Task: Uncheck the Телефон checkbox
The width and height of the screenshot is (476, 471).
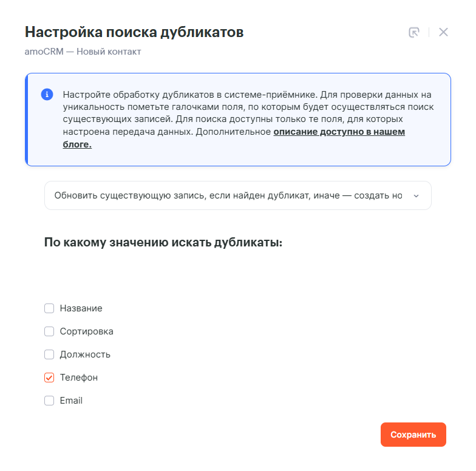Action: [49, 378]
